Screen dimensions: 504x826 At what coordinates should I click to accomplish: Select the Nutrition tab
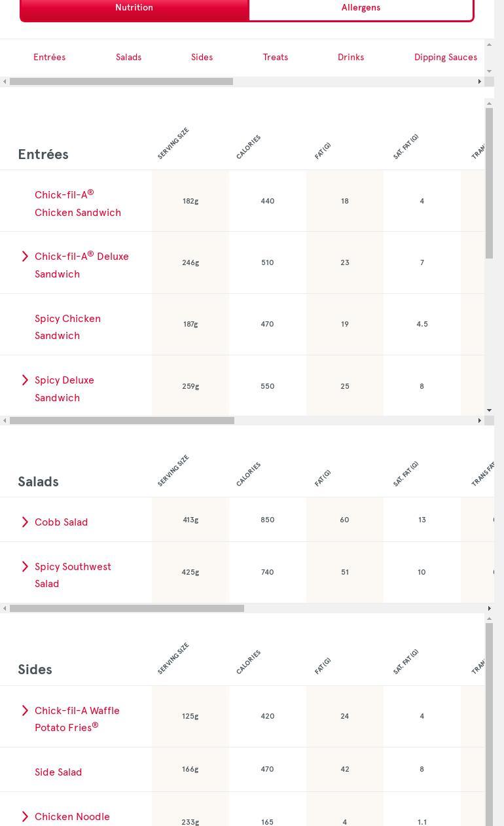coord(134,8)
